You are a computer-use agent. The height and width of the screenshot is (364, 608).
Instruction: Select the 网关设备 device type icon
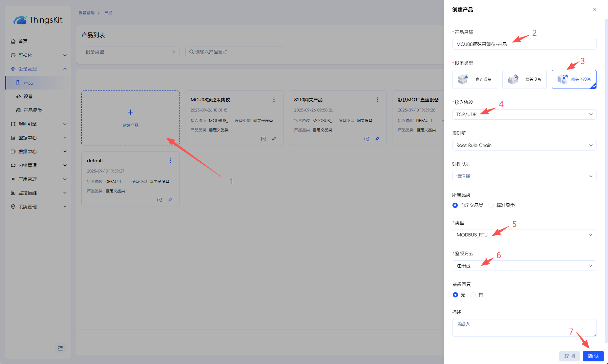click(513, 79)
